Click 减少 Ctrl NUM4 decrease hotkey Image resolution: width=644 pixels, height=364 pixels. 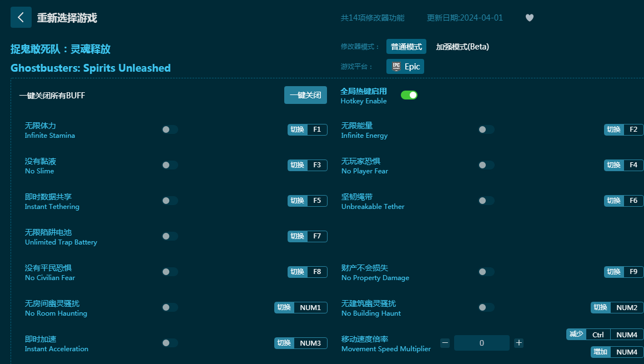(605, 335)
